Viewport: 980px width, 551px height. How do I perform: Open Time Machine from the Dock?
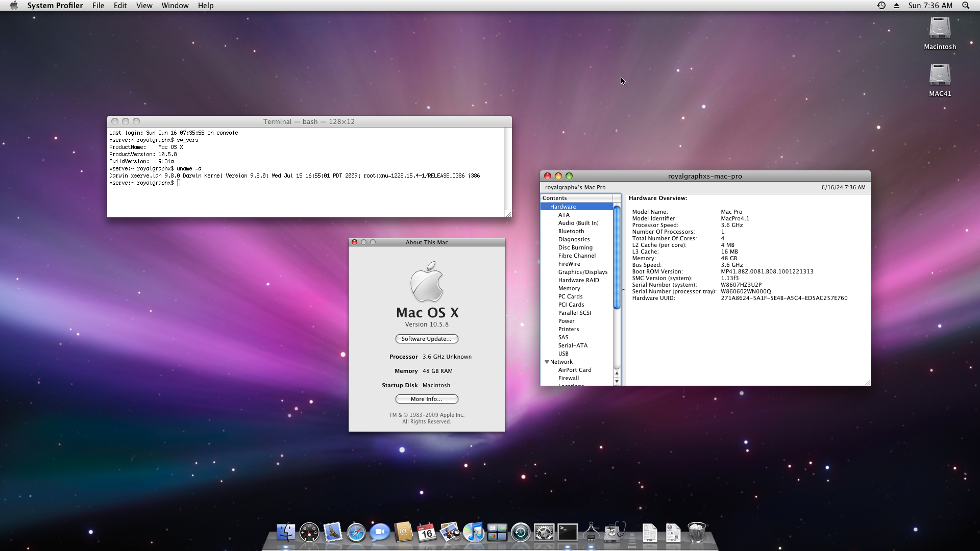point(521,533)
